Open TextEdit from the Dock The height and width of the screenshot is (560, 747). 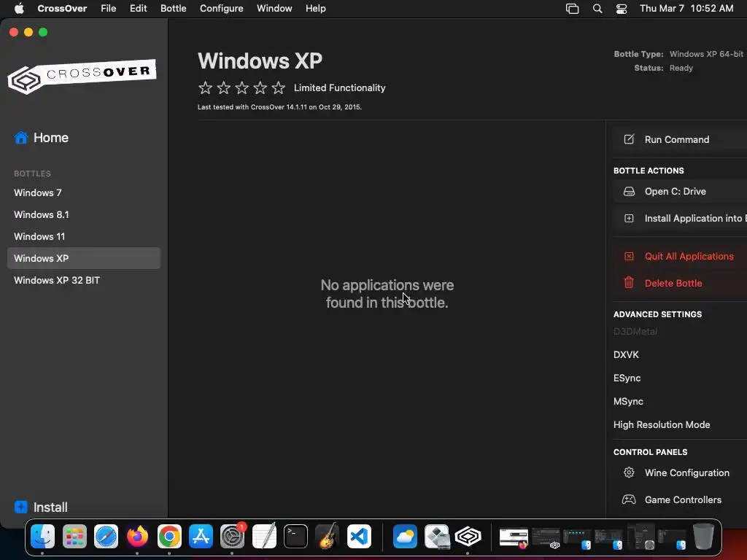pyautogui.click(x=264, y=536)
